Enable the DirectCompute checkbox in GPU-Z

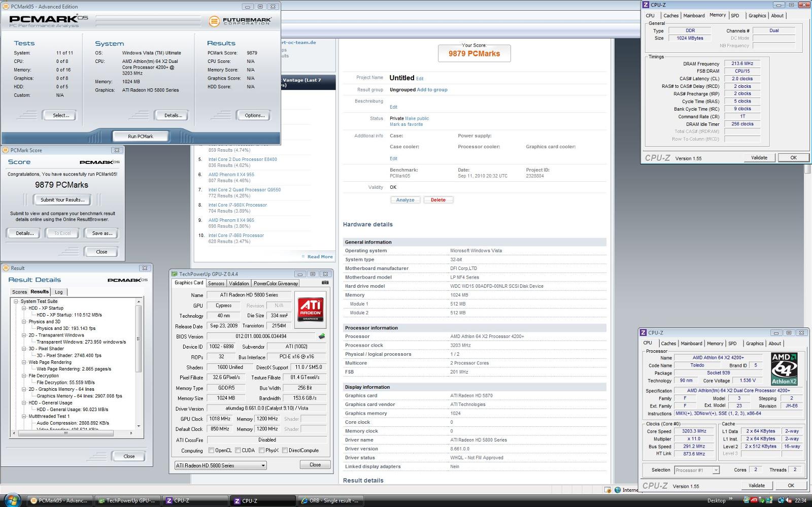point(285,450)
